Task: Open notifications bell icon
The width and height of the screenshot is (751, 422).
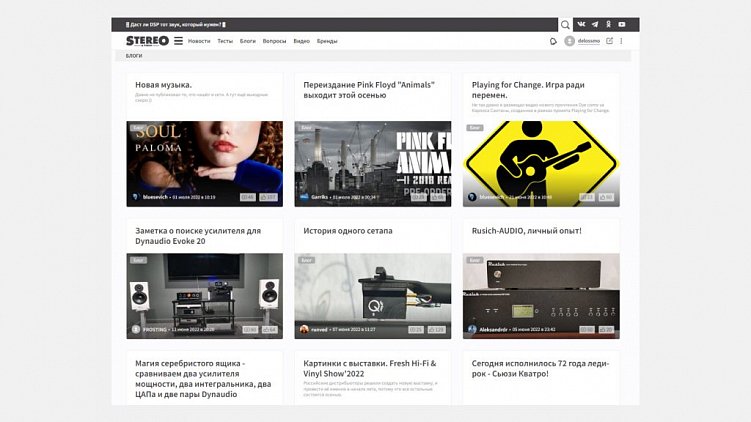Action: pos(553,41)
